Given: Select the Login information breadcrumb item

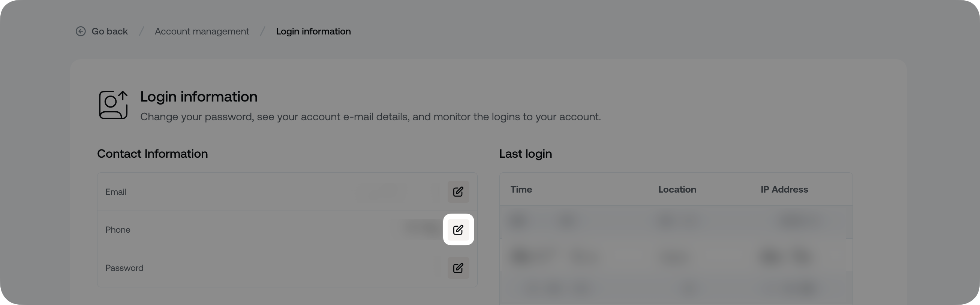Looking at the screenshot, I should (x=313, y=31).
